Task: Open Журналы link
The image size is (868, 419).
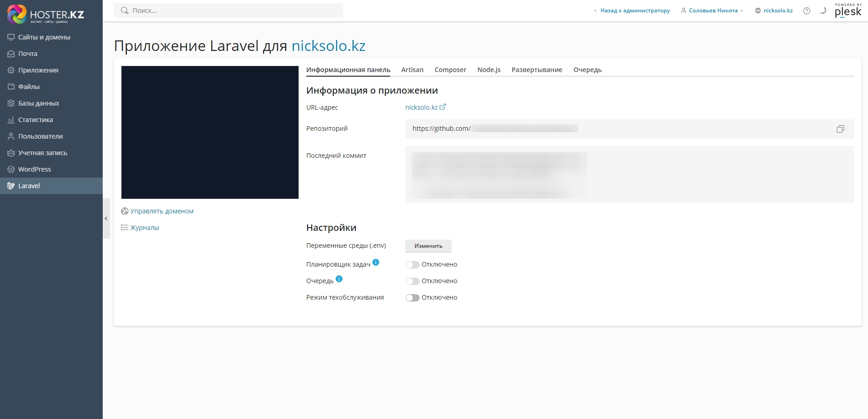Action: pyautogui.click(x=144, y=228)
